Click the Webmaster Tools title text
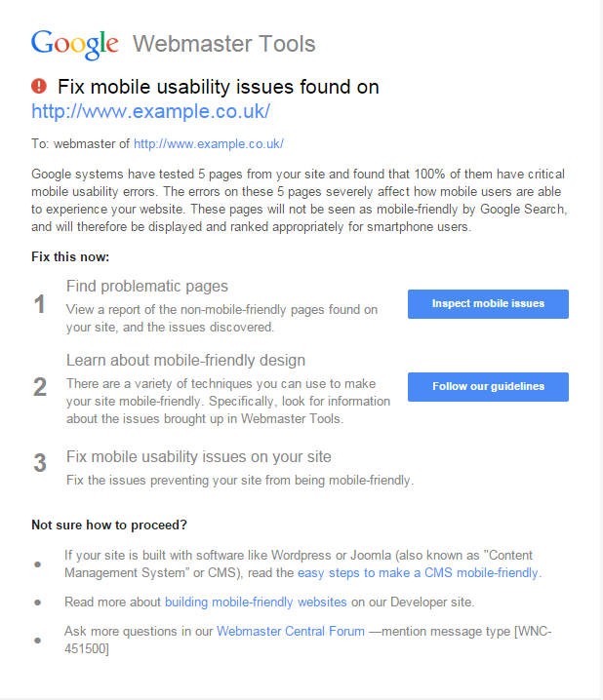This screenshot has height=700, width=603. click(224, 44)
